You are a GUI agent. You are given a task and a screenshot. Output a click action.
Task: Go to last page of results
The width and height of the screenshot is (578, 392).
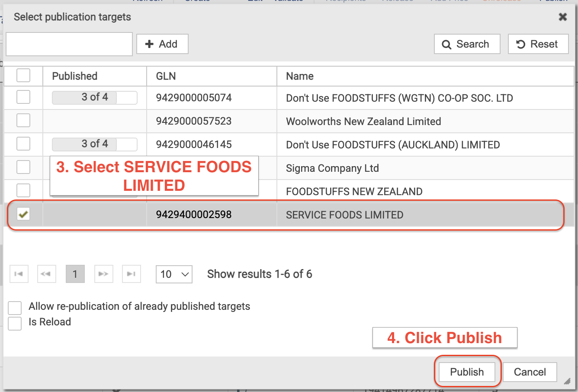(x=132, y=274)
